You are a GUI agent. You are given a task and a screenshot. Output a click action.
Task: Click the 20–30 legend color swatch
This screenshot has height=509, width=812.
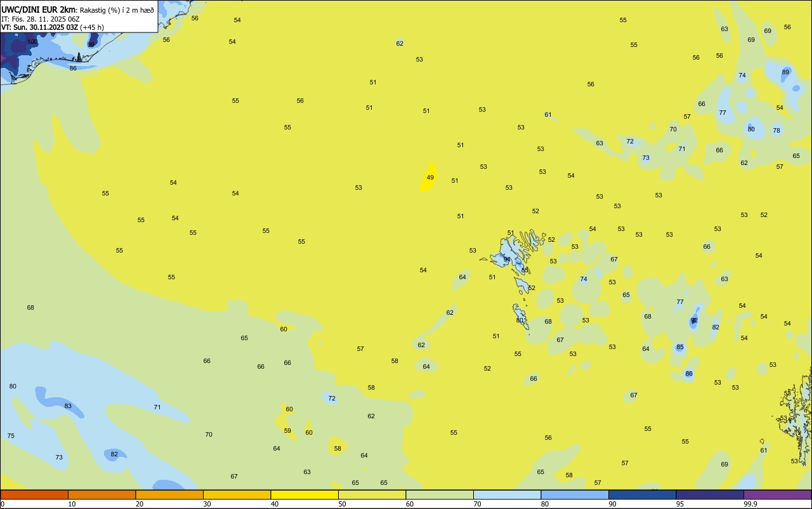(169, 494)
